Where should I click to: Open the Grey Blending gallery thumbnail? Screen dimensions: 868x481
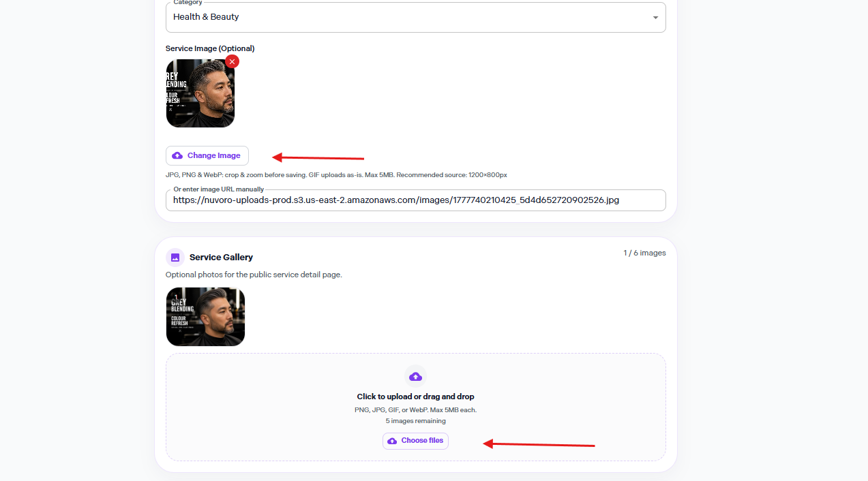205,317
